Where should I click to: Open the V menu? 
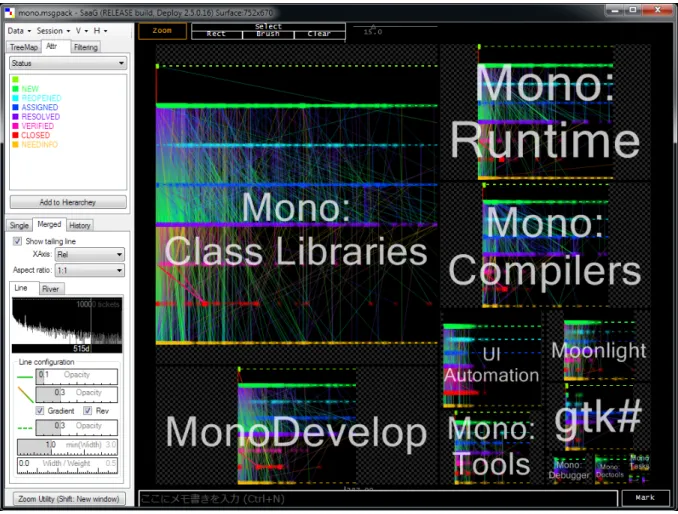click(x=82, y=31)
